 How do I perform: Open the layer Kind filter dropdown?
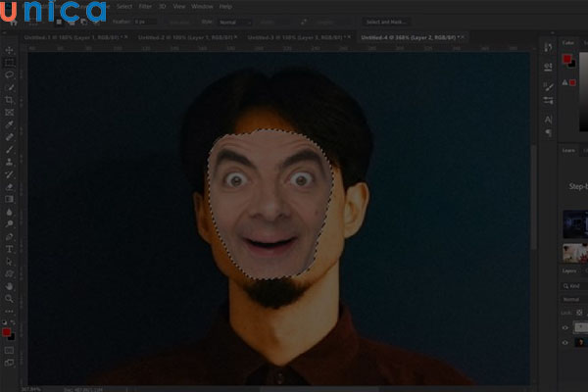pyautogui.click(x=573, y=284)
